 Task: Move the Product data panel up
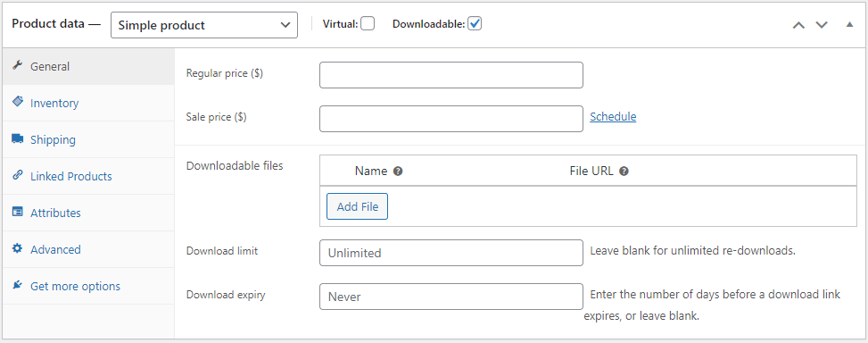point(798,25)
